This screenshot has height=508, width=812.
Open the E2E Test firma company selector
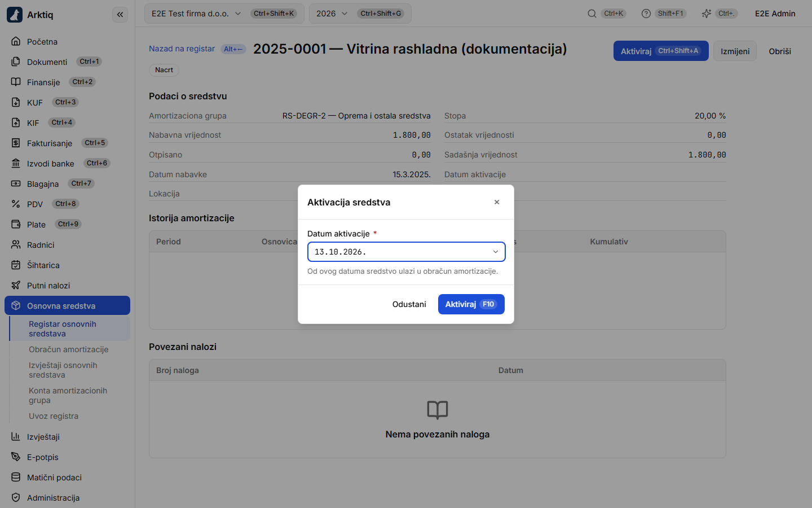[224, 14]
